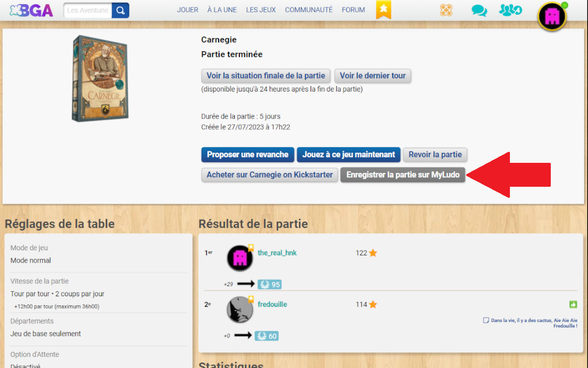Click Proposer une revanche button

pyautogui.click(x=248, y=155)
